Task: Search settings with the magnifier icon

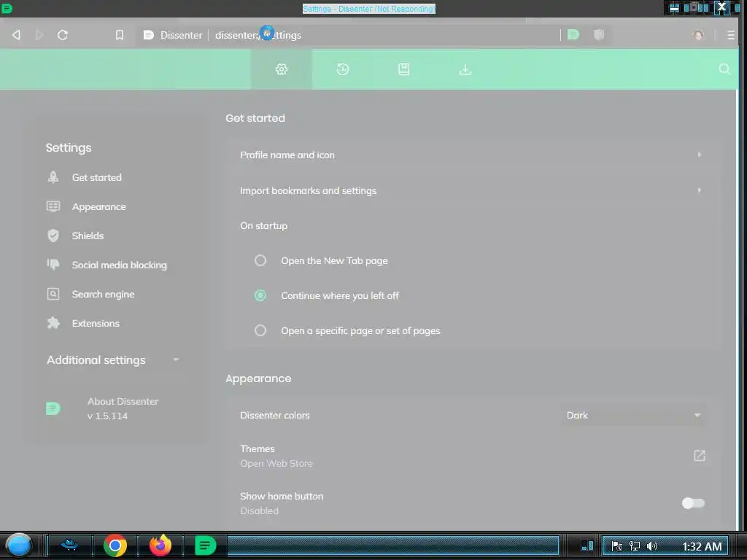Action: (x=724, y=69)
